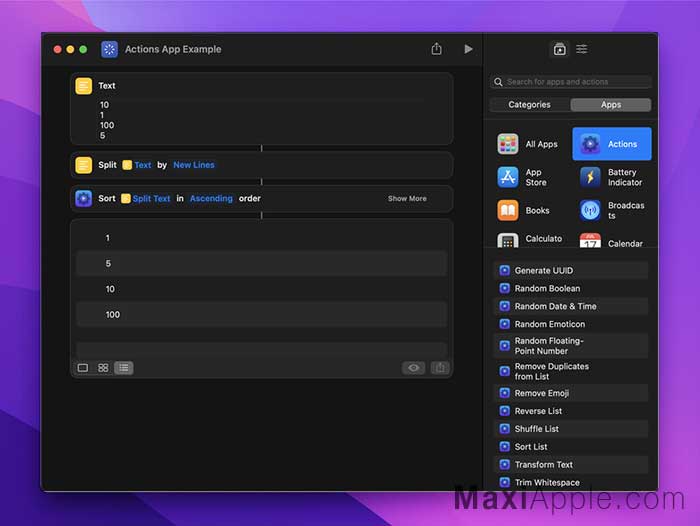Switch to the Apps tab
Image resolution: width=700 pixels, height=526 pixels.
point(611,104)
